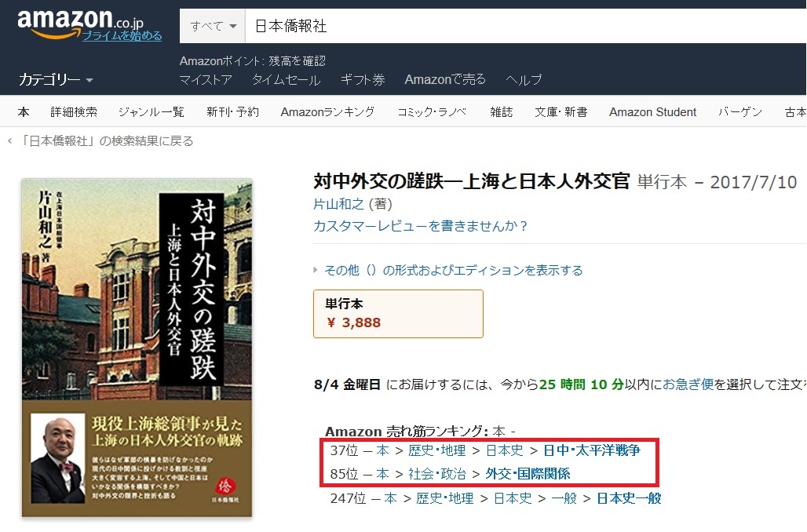Open Amazonで売る in the navigation

pos(445,80)
